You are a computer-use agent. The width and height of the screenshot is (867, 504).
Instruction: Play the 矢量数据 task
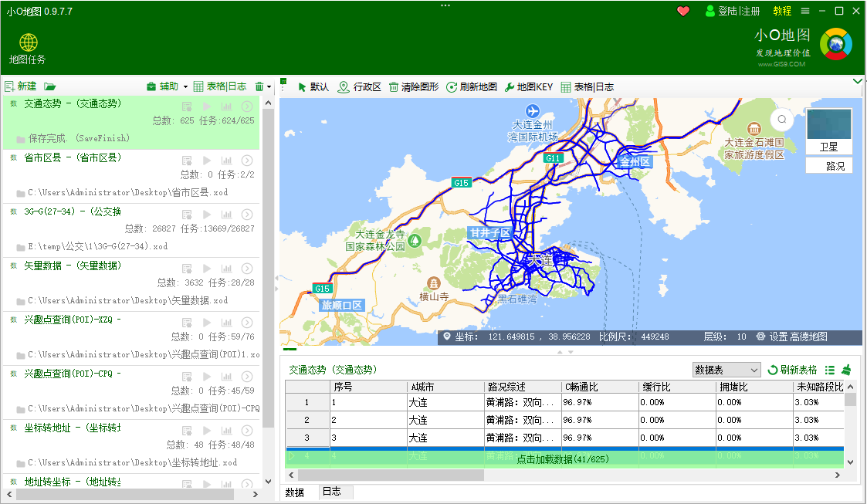tap(207, 269)
